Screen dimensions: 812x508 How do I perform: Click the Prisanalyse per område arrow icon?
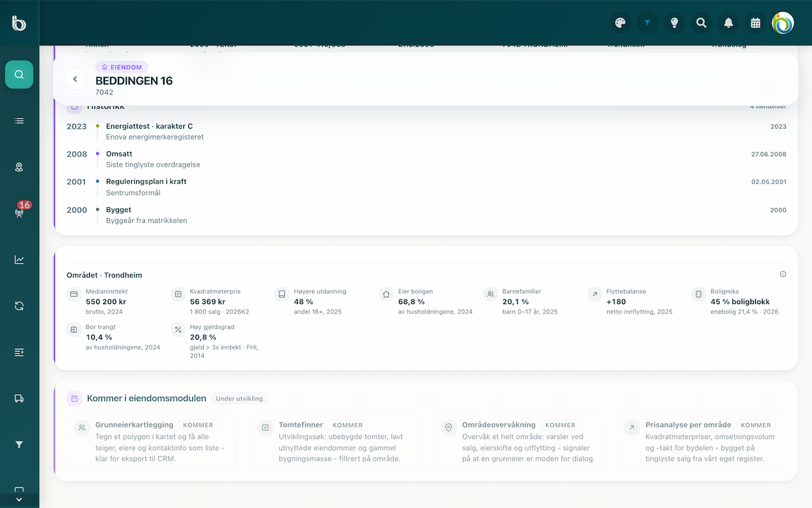click(631, 428)
